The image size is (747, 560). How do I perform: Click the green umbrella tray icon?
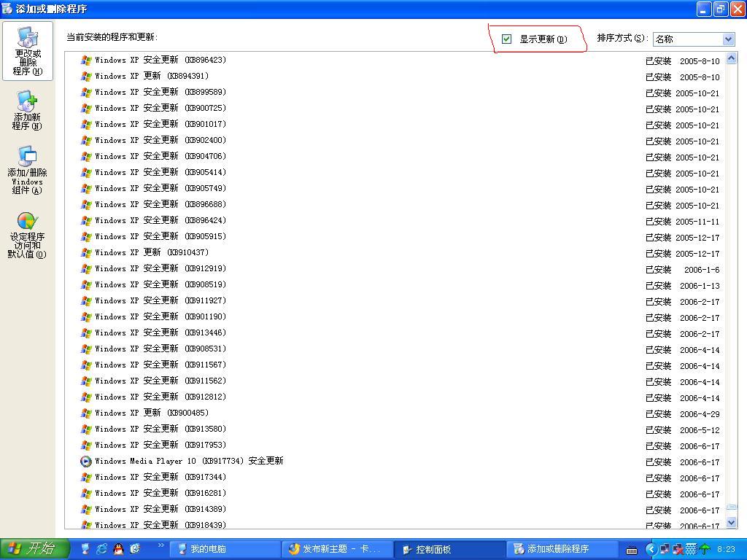(x=705, y=550)
